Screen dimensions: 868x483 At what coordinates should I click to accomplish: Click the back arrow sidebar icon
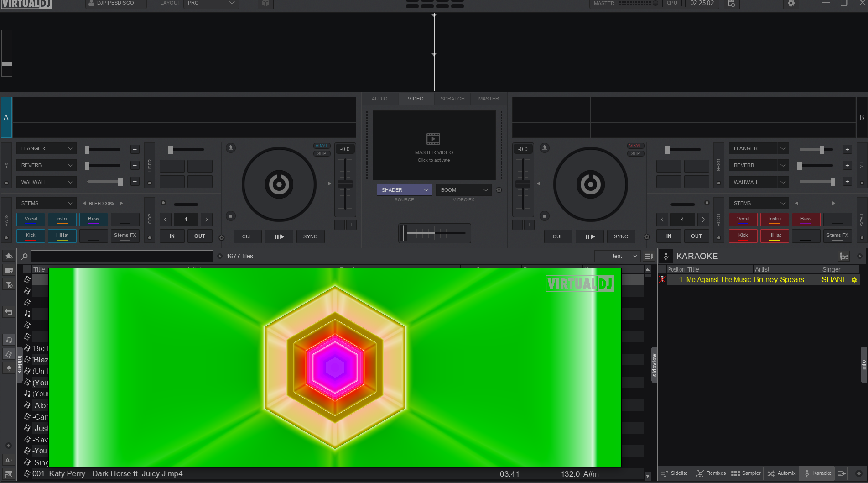[9, 312]
